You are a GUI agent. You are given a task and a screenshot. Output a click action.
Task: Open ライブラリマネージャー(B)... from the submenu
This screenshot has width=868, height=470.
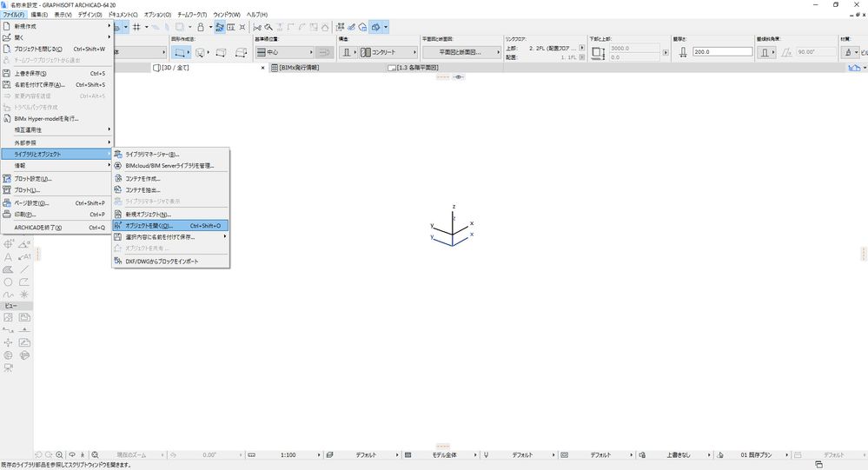170,155
